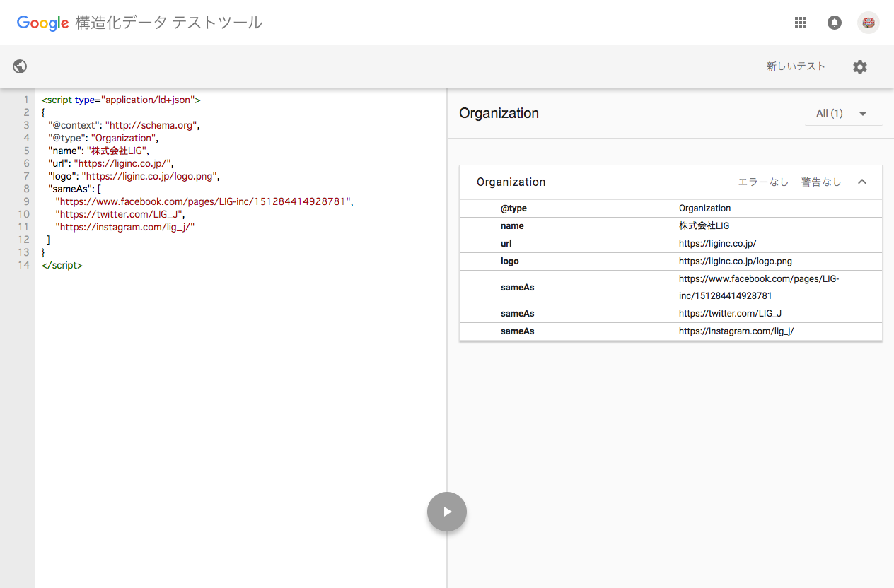Start a new test with 新しいテスト

click(796, 66)
